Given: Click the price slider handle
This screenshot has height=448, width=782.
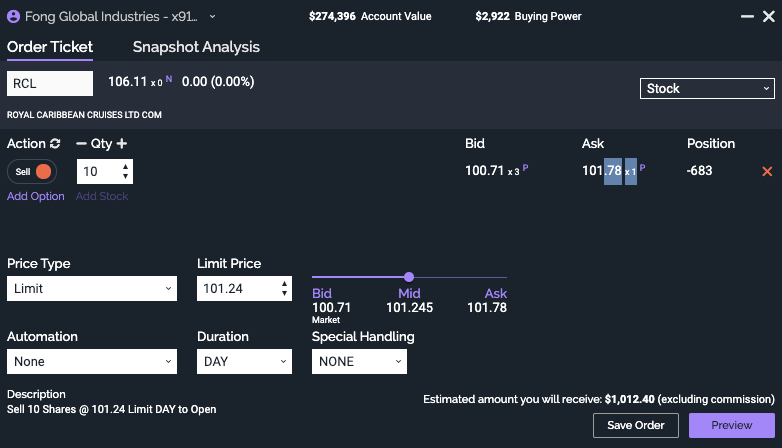Looking at the screenshot, I should [x=409, y=277].
